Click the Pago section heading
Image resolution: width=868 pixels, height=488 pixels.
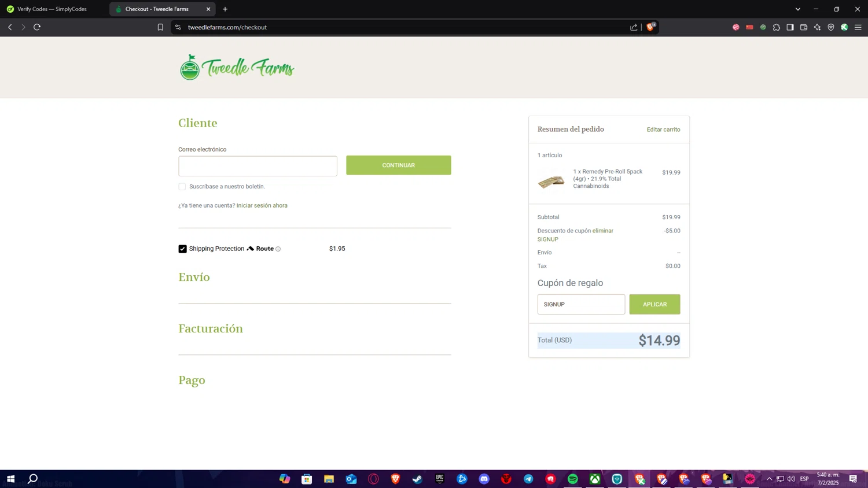pos(192,380)
